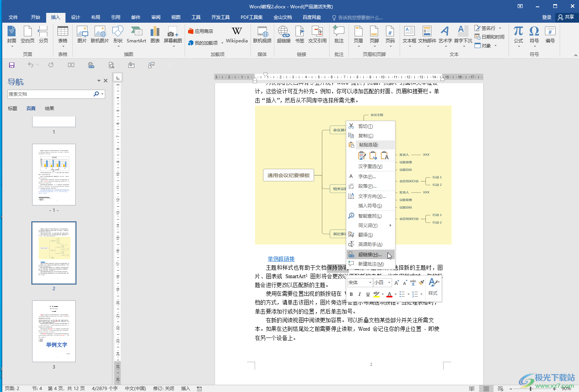This screenshot has width=579, height=392.
Task: Open 联机图片 online pictures
Action: [x=100, y=35]
